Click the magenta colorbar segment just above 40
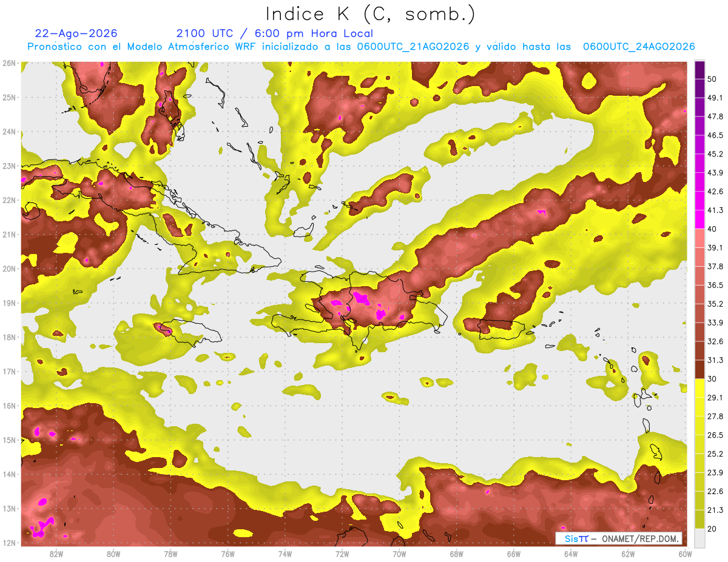728x562 pixels. [699, 219]
